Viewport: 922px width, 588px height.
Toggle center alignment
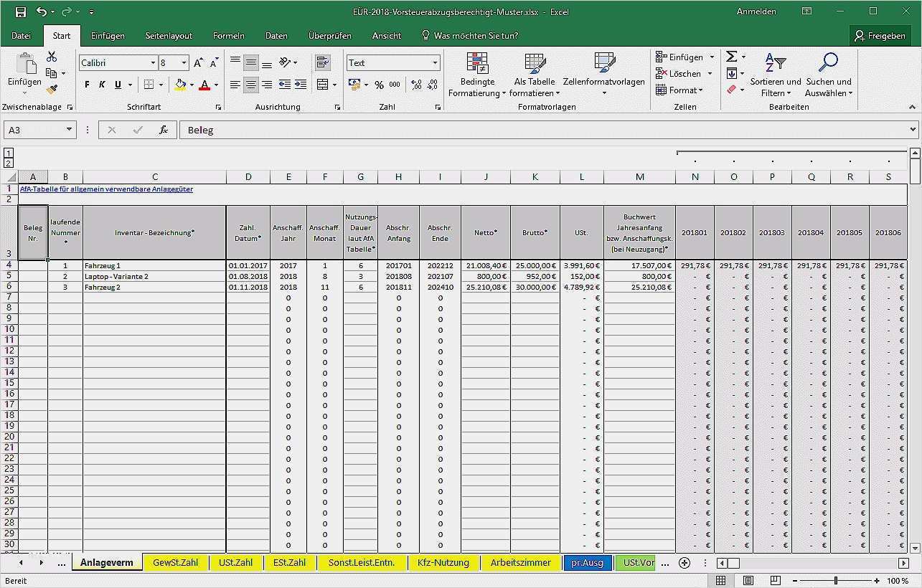pos(250,85)
